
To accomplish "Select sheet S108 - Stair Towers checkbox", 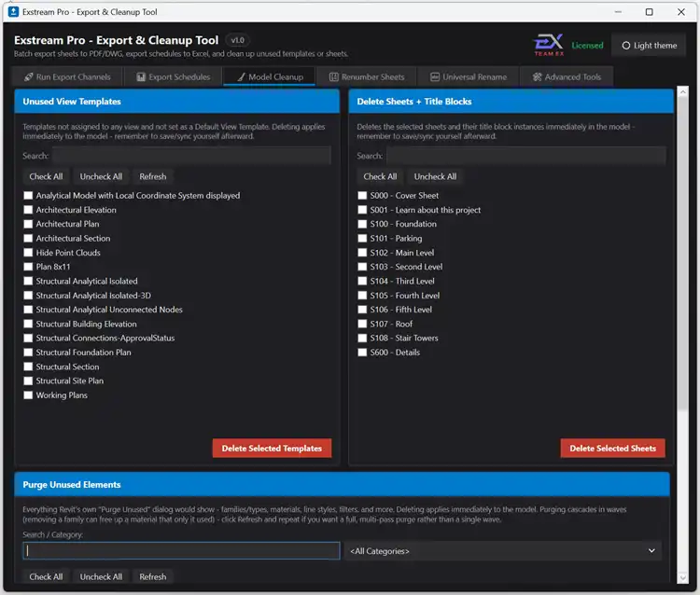I will click(362, 339).
